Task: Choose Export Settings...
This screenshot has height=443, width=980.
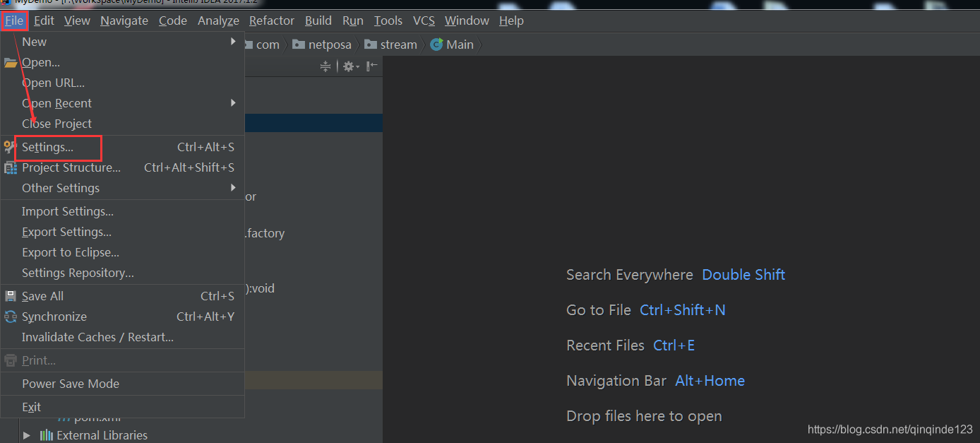Action: click(122, 232)
